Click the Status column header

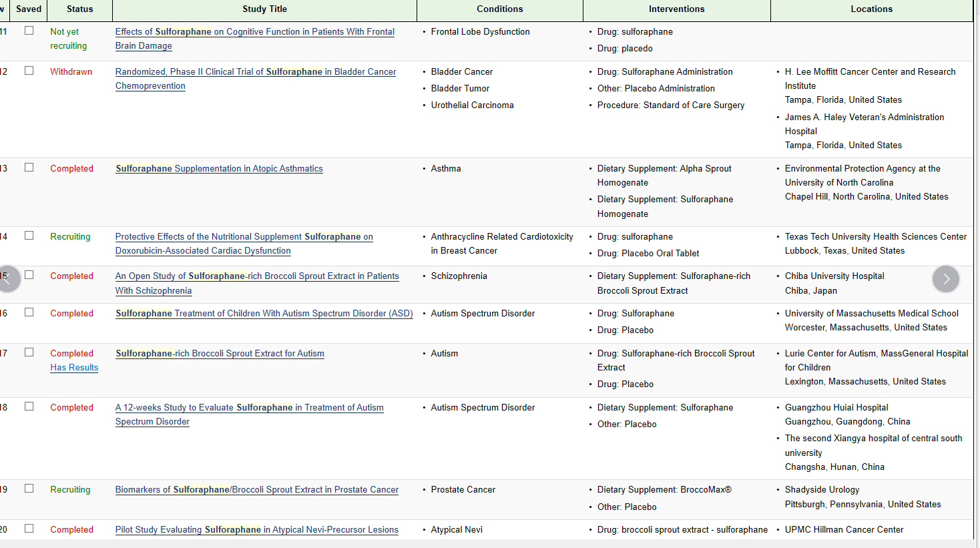(79, 9)
